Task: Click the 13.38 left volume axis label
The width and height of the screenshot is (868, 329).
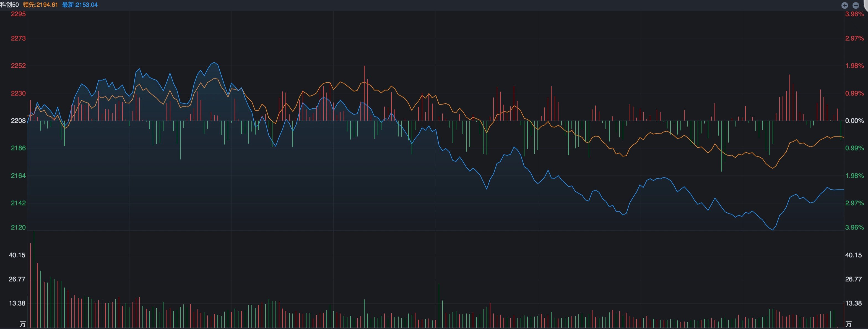Action: [17, 303]
